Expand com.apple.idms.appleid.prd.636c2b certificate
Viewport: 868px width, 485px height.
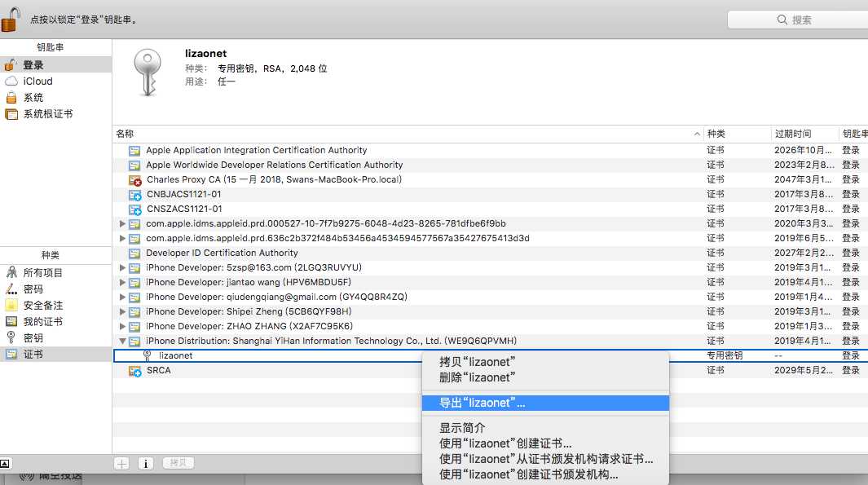[x=122, y=238]
